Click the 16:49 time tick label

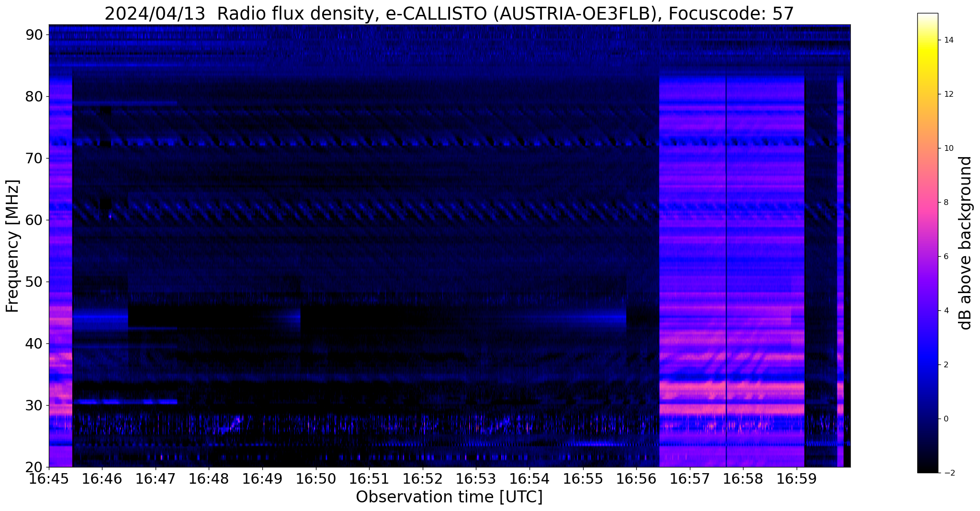pos(262,479)
